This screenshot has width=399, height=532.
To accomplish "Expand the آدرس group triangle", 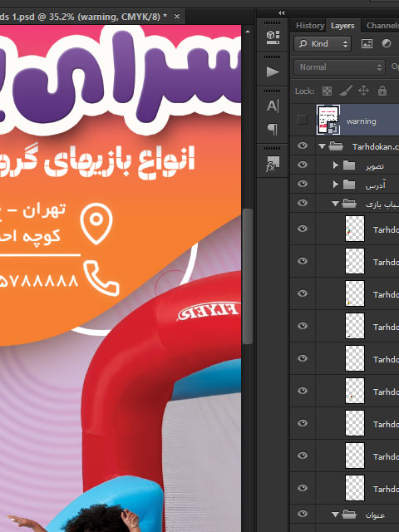I will (x=336, y=185).
